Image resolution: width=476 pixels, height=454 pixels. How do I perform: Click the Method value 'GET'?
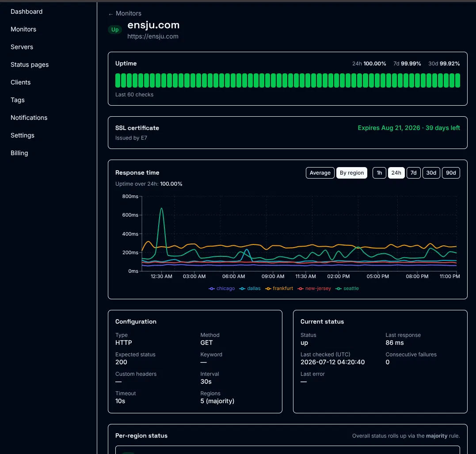[x=206, y=343]
